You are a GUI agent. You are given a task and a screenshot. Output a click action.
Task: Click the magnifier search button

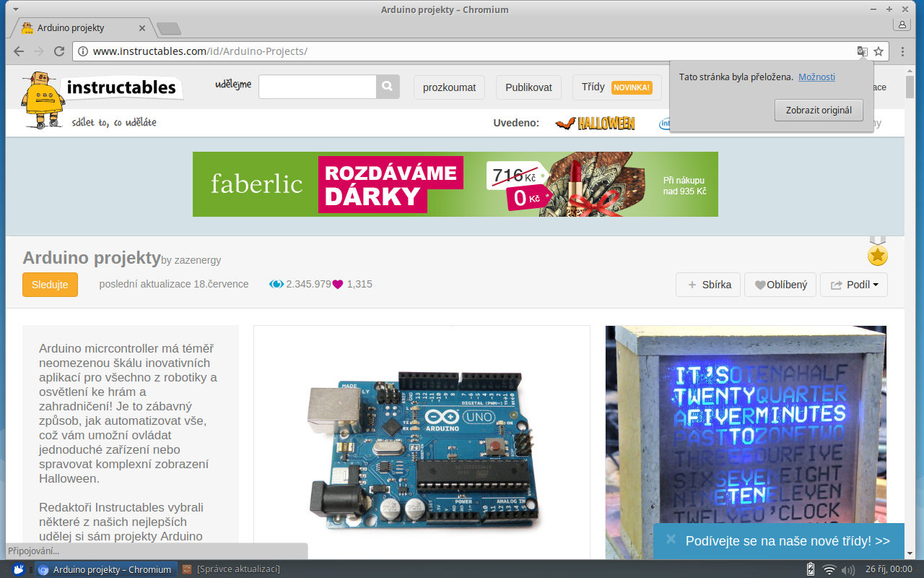click(388, 87)
